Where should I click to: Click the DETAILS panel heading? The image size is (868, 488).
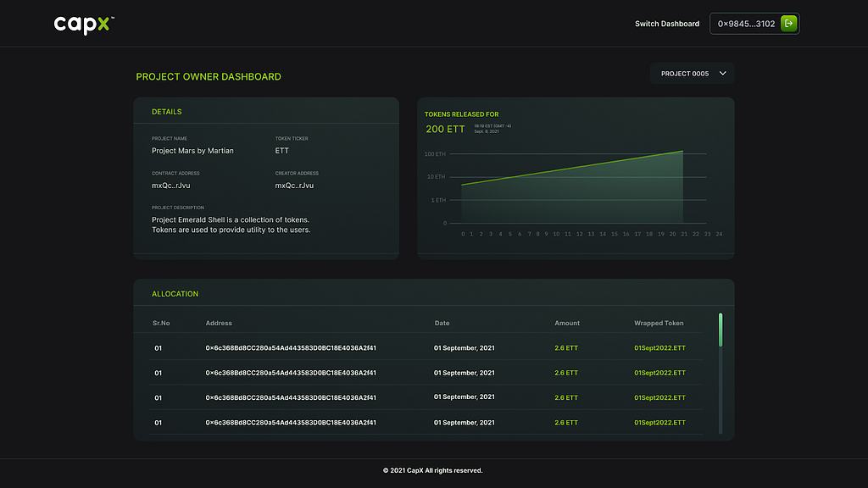click(166, 112)
